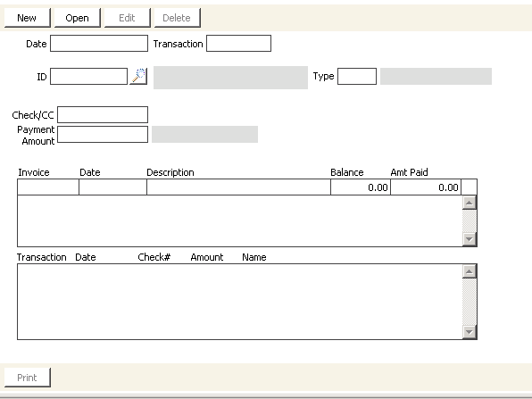Click the Balance column header

click(x=347, y=172)
